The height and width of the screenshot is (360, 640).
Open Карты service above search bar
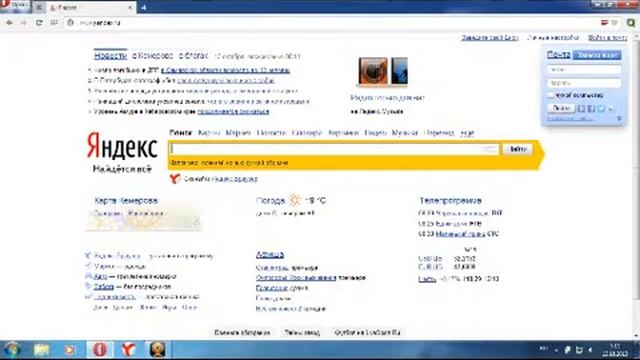coord(209,133)
